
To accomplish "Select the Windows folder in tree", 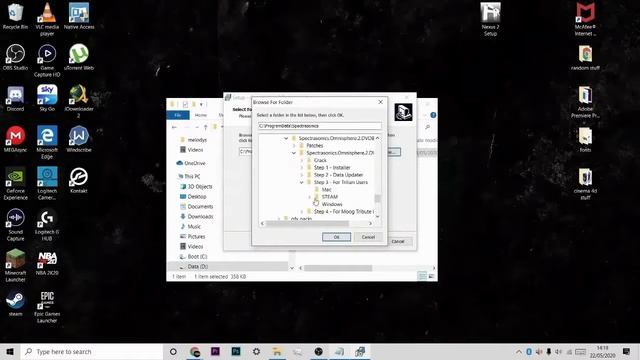I will [x=332, y=204].
